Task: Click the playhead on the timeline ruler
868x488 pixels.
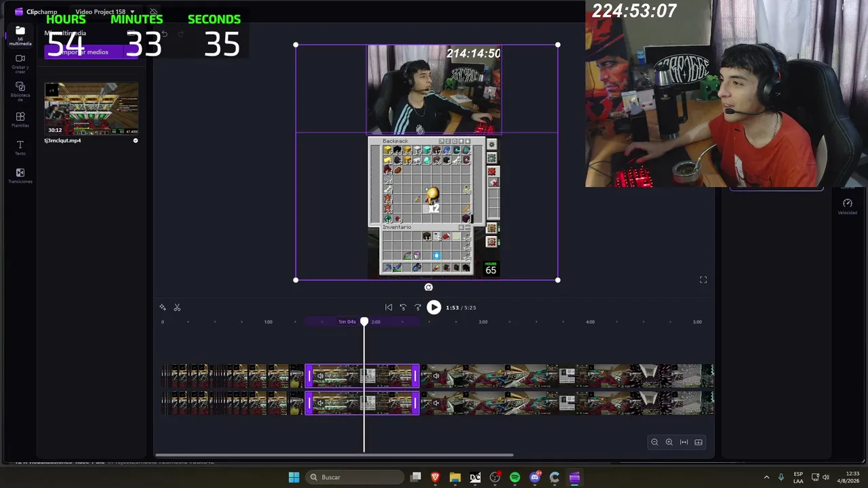Action: (x=364, y=322)
